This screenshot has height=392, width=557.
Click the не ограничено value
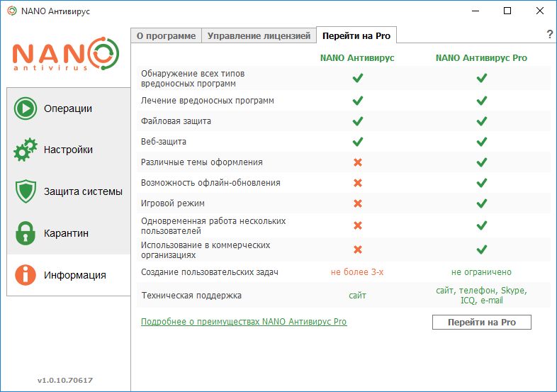(x=481, y=272)
